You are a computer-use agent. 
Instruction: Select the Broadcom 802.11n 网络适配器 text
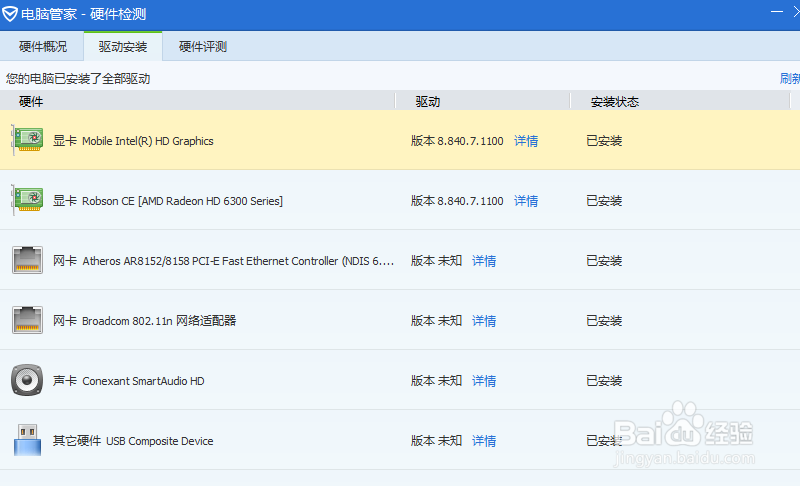pos(159,321)
